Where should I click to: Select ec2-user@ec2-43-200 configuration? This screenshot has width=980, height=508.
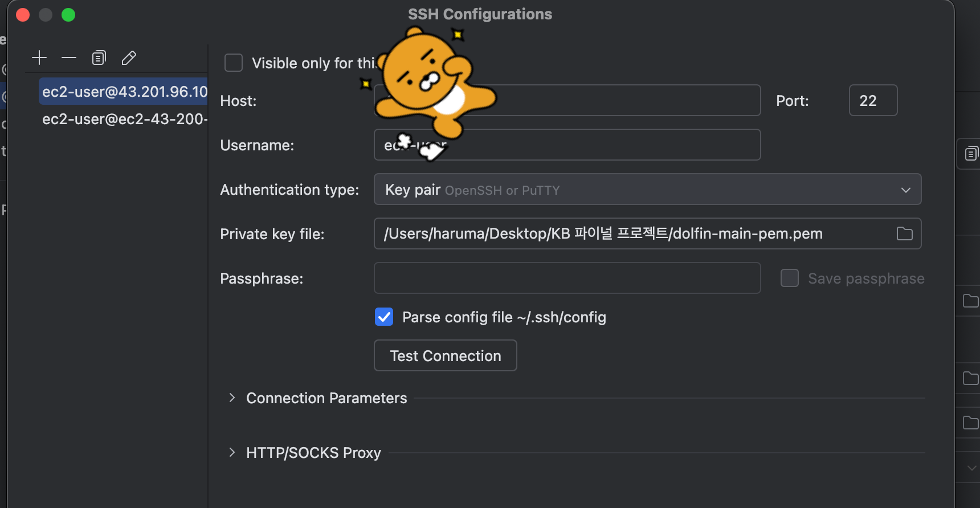[x=123, y=118]
